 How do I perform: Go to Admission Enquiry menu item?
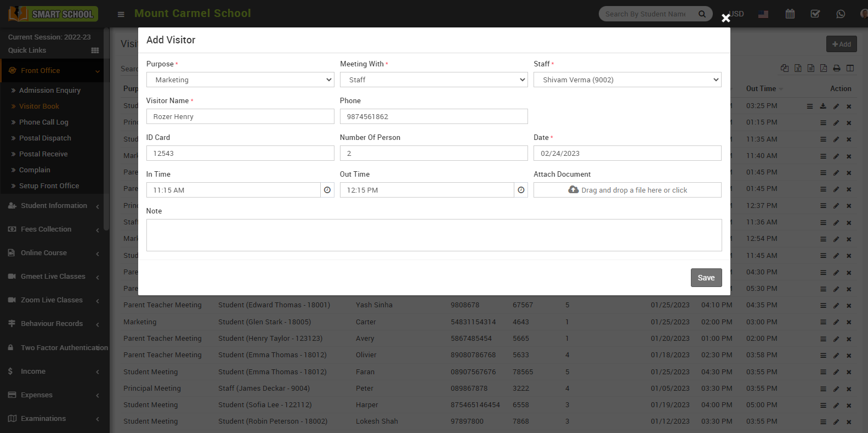[50, 91]
